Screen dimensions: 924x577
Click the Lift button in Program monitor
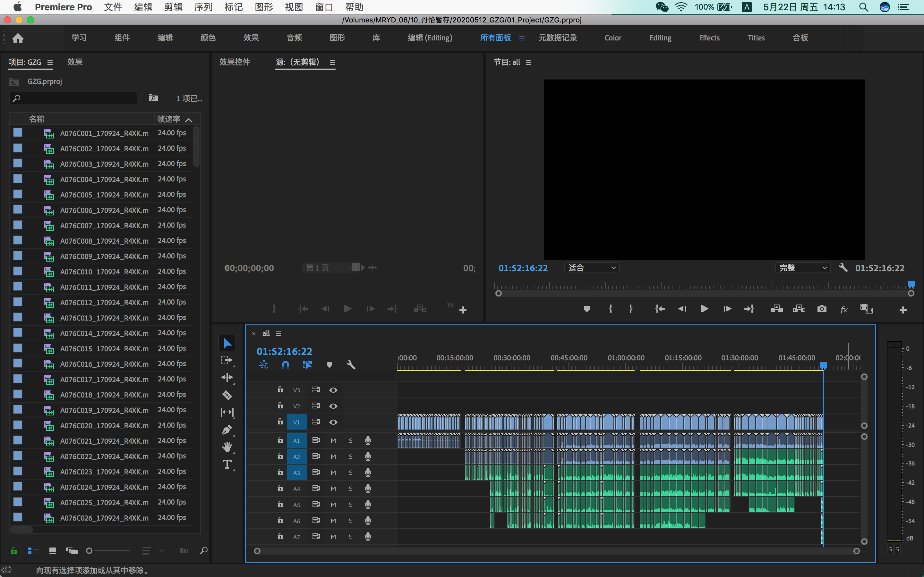776,309
